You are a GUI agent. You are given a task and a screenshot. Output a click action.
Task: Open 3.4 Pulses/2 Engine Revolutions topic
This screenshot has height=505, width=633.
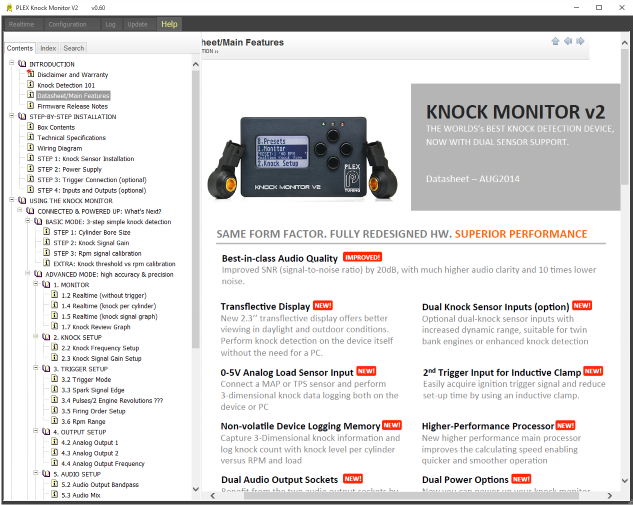[112, 400]
